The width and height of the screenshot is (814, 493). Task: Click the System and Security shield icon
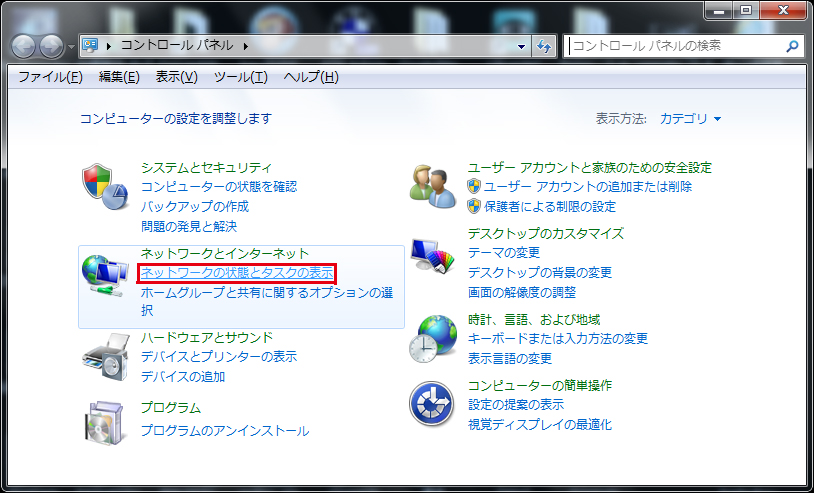(x=105, y=187)
